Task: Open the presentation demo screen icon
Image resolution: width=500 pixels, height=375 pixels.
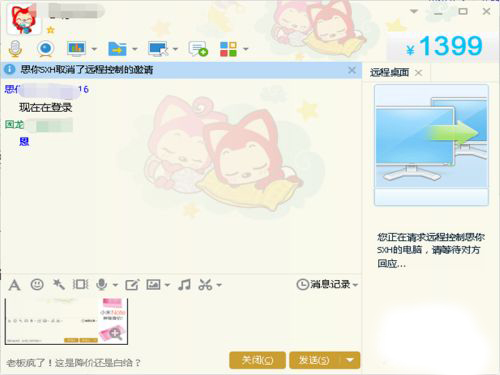Action: tap(76, 49)
